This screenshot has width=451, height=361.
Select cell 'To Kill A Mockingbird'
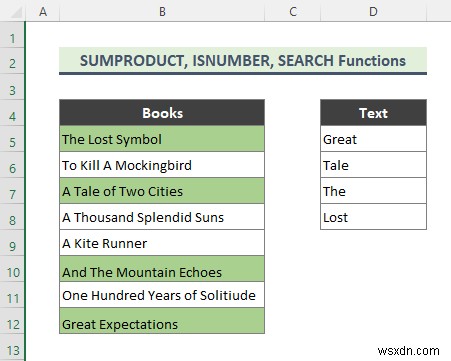tap(162, 165)
